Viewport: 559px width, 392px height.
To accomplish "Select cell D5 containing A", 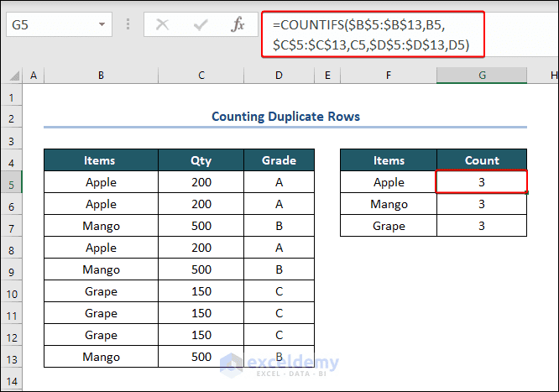I will [279, 182].
